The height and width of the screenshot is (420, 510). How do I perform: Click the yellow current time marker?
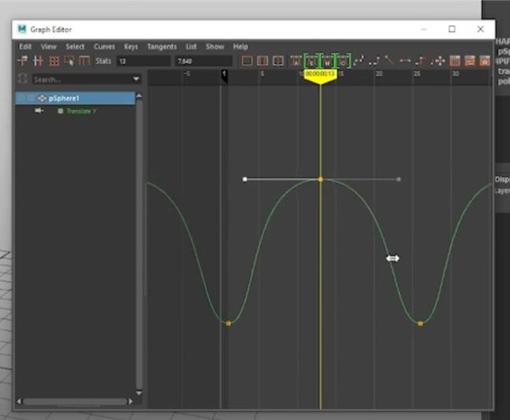pos(320,77)
